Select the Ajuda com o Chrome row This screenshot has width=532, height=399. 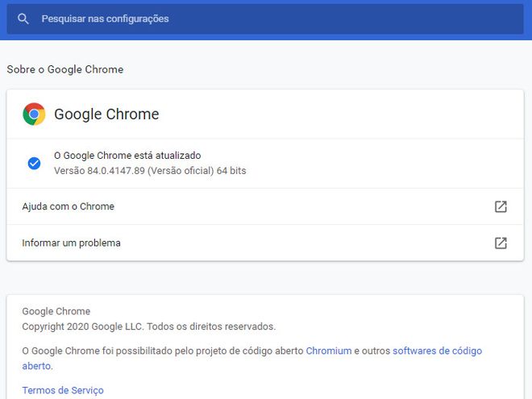point(265,206)
